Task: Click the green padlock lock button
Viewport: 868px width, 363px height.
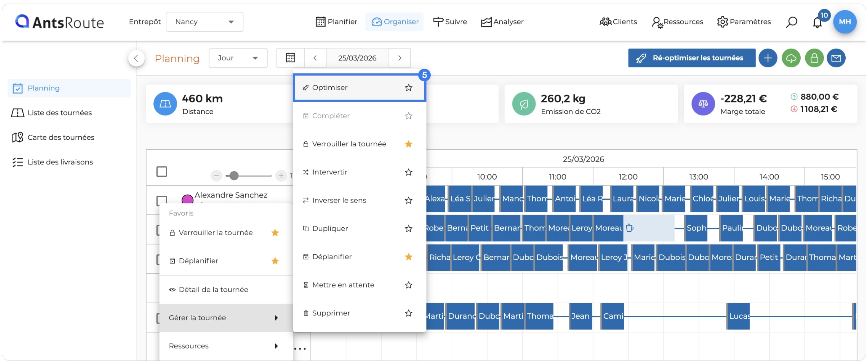Action: coord(814,58)
